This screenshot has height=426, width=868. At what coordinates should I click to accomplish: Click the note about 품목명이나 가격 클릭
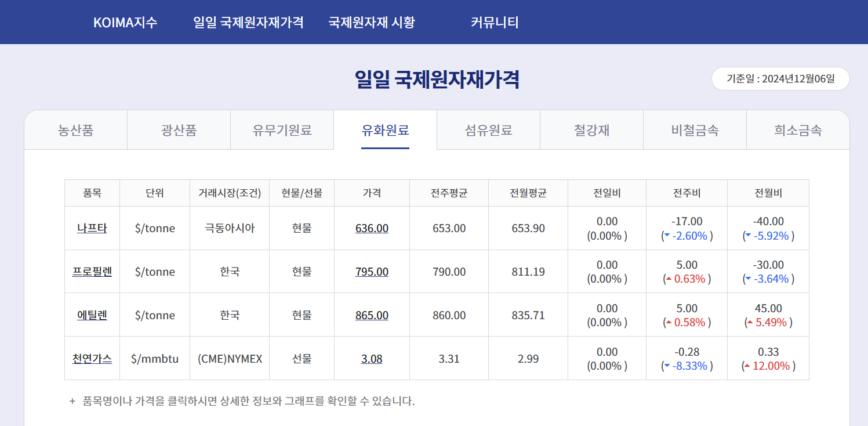tap(249, 401)
